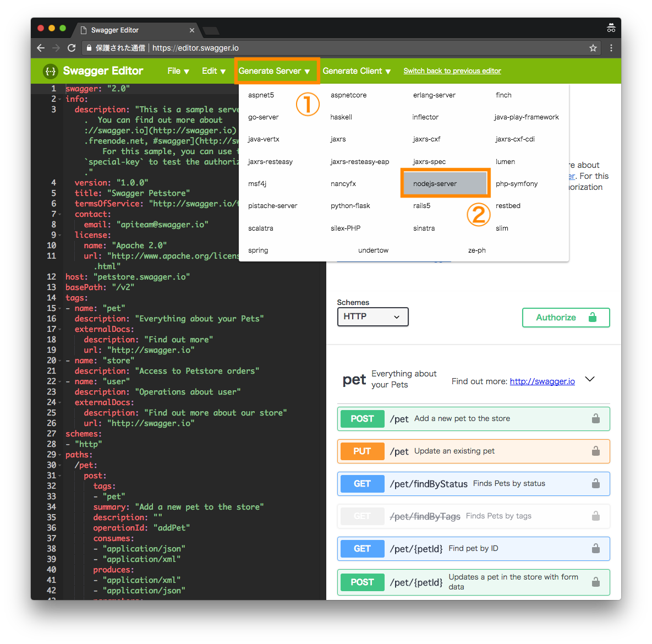Bookmark page with the star icon

pyautogui.click(x=593, y=48)
